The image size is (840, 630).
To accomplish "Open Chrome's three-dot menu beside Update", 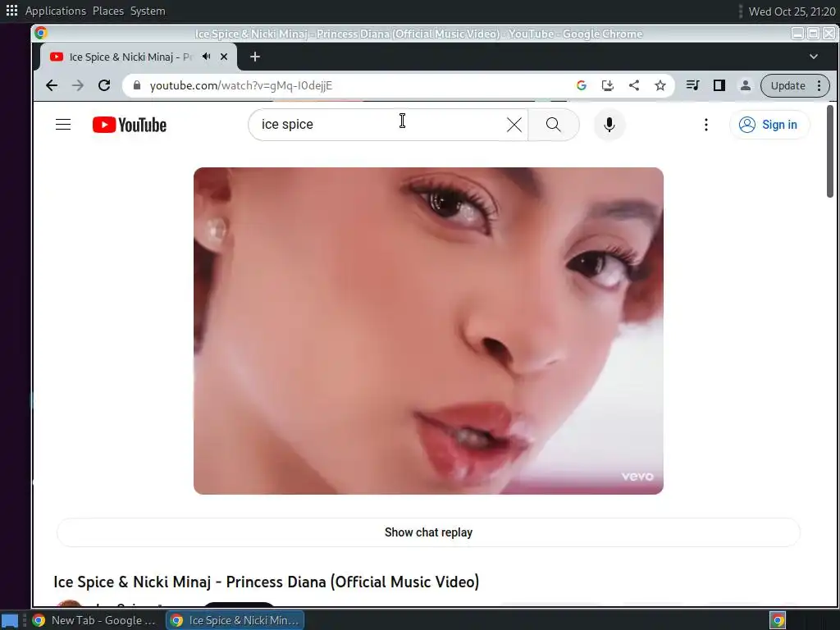I will tap(819, 85).
